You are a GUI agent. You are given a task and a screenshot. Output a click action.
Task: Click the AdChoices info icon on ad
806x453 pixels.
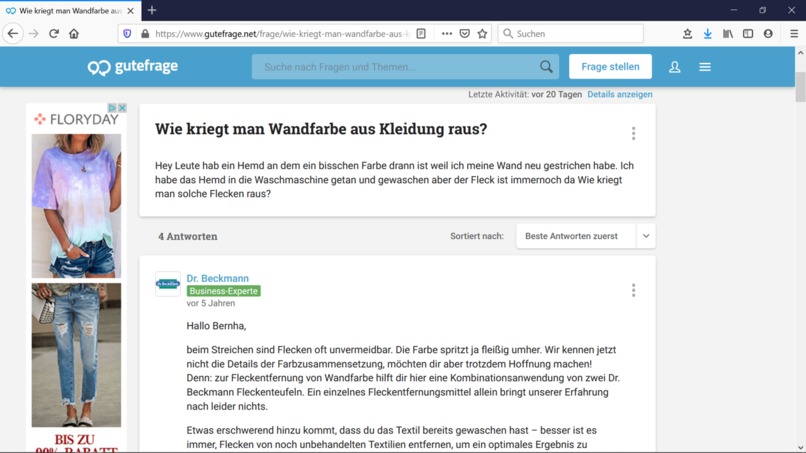112,108
